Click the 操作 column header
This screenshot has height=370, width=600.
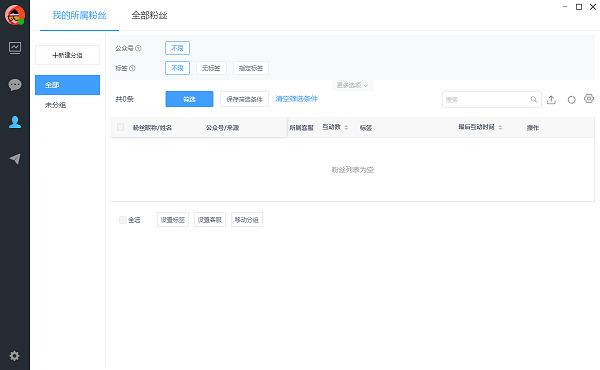(x=533, y=128)
